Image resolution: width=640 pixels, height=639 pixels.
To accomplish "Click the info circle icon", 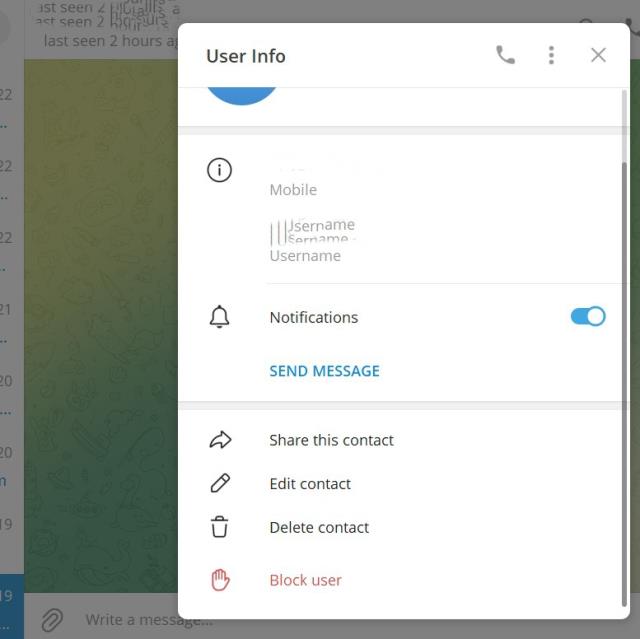I will click(x=219, y=170).
